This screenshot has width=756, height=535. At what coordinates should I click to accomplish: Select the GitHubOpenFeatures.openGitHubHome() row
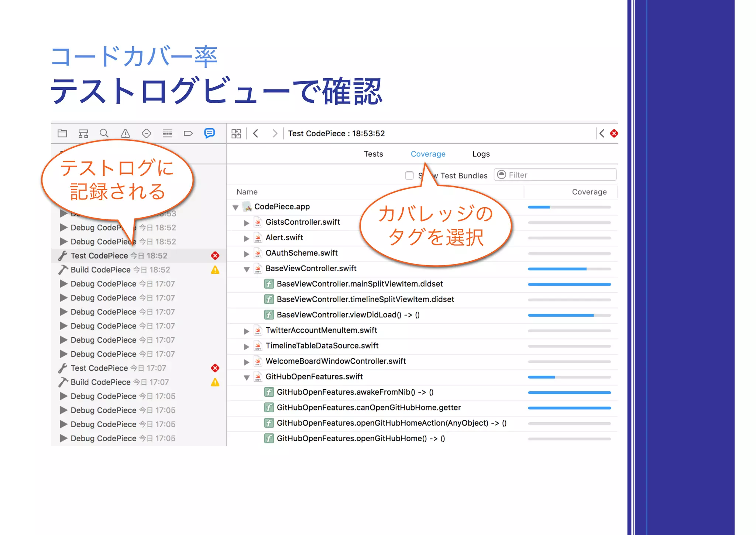click(422, 439)
